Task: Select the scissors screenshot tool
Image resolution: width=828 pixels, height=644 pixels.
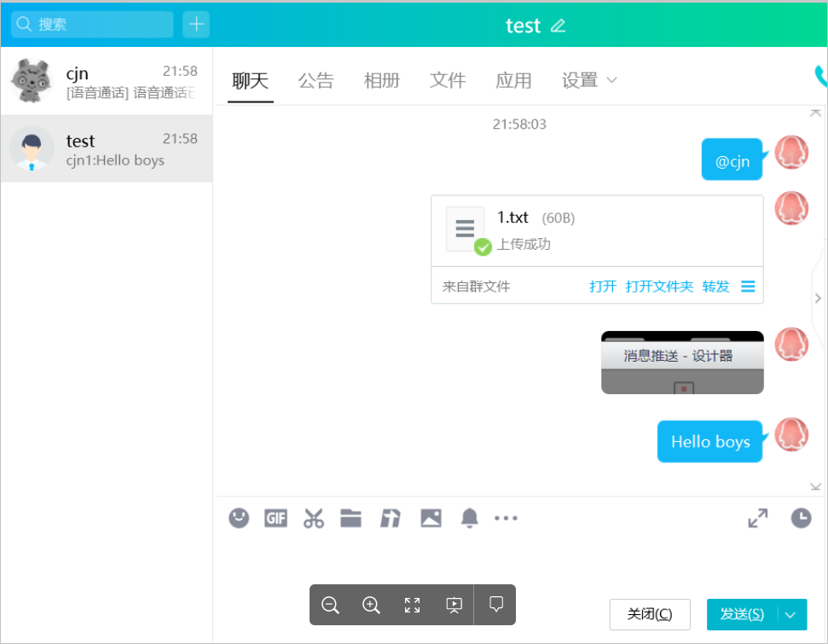Action: [314, 518]
